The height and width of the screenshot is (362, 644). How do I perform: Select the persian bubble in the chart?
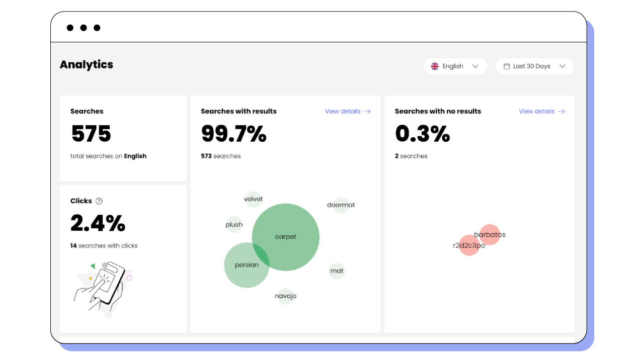[x=247, y=264]
